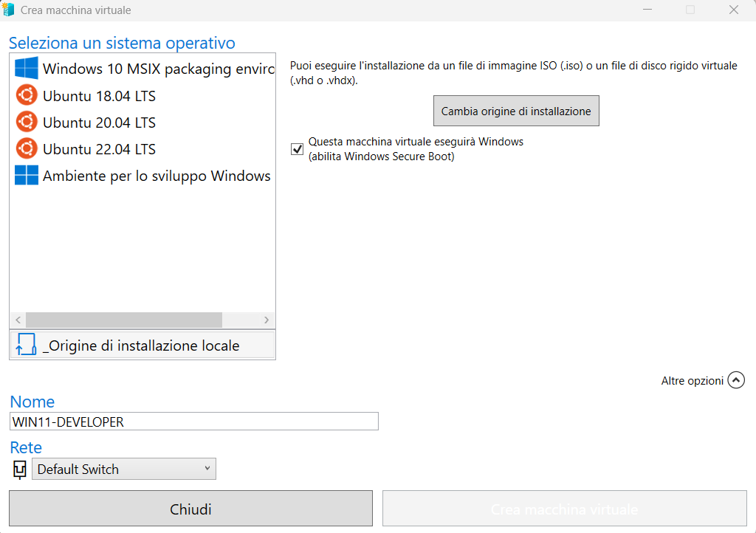
Task: Click the Chiudi button
Action: pos(190,509)
